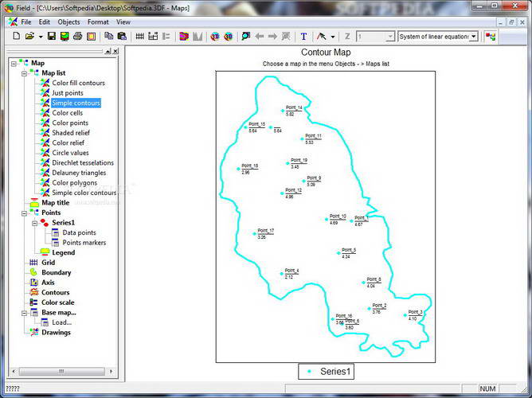Collapse the Map list tree node

coord(24,73)
